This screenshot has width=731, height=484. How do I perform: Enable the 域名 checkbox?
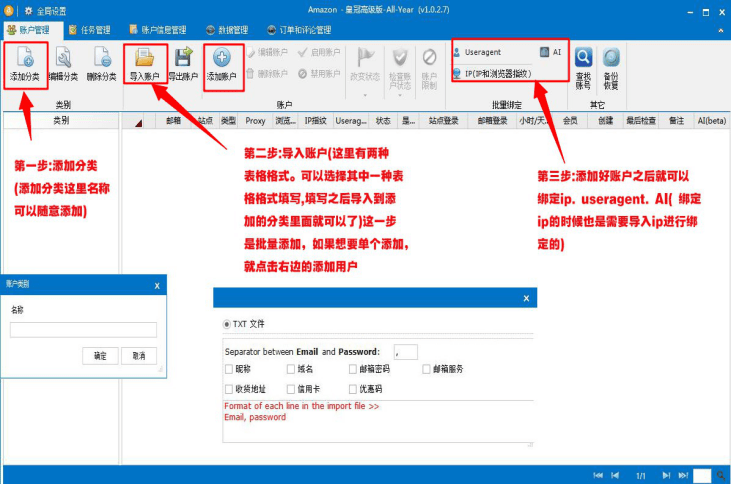pyautogui.click(x=291, y=369)
